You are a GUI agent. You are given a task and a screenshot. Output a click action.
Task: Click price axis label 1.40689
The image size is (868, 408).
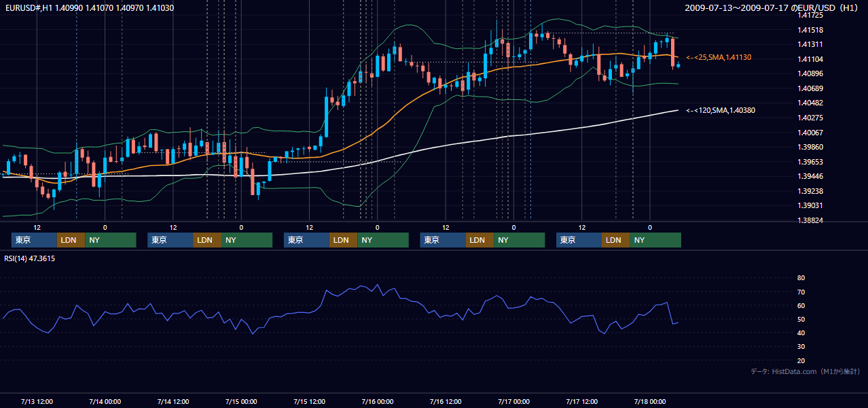pos(811,88)
